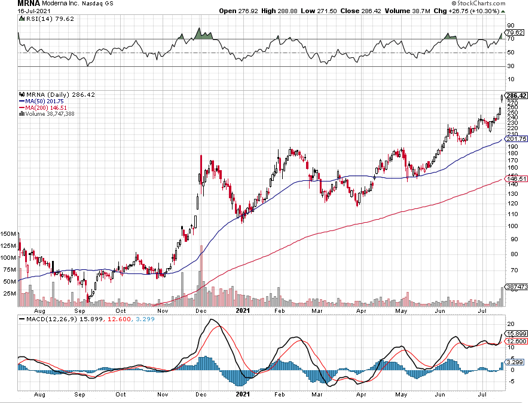Click the Dec month label under the price panel
Image resolution: width=532 pixels, height=403 pixels.
pos(201,311)
